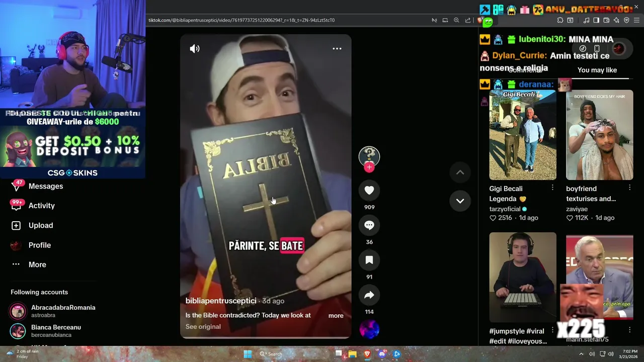Open the 'boyfriend texturises' video thumbnail
The image size is (644, 362).
[600, 135]
